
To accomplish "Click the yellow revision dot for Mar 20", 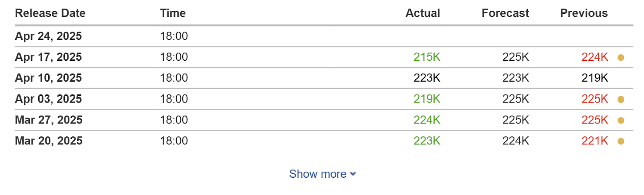I will [x=621, y=141].
